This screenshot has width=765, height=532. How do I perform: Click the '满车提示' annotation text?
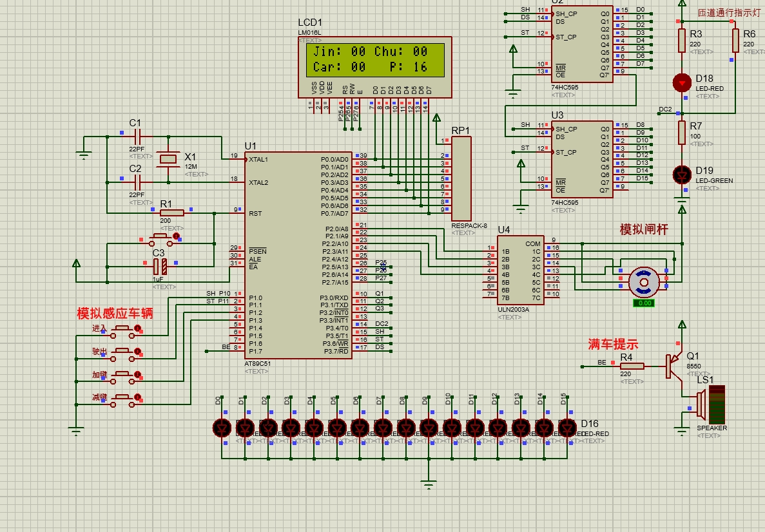(x=614, y=345)
